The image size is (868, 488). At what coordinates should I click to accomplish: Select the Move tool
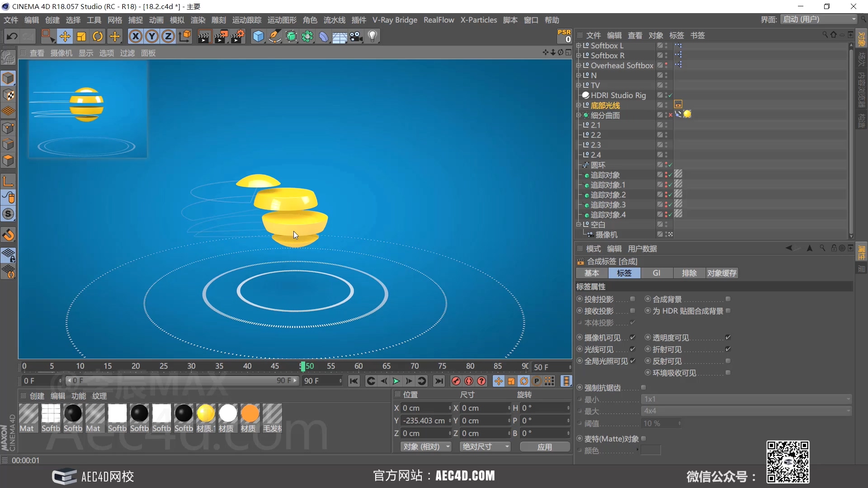click(x=65, y=37)
